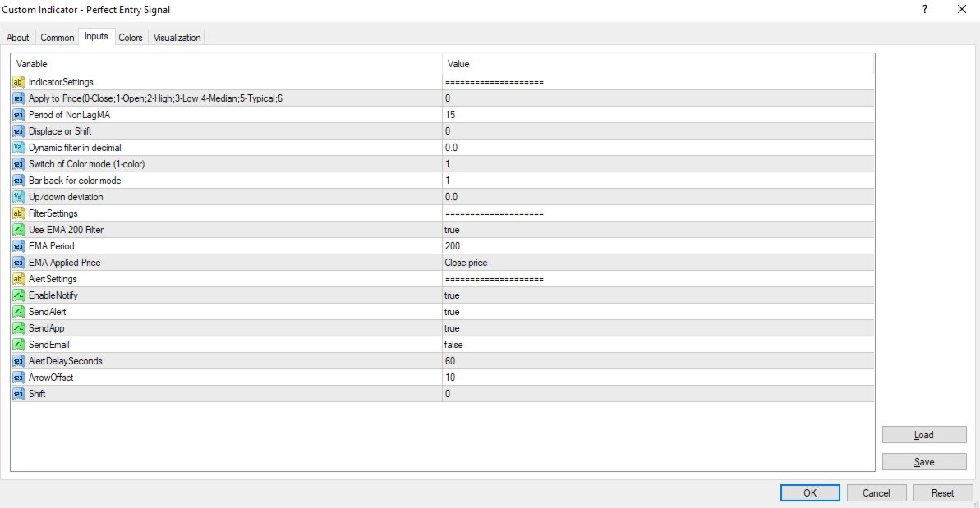
Task: Click the Load button
Action: click(x=923, y=435)
